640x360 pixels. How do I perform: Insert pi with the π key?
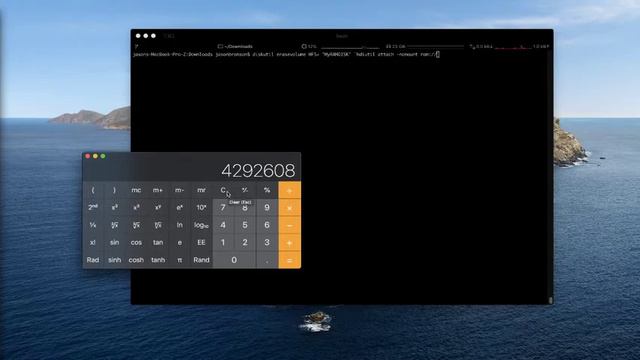coord(179,260)
